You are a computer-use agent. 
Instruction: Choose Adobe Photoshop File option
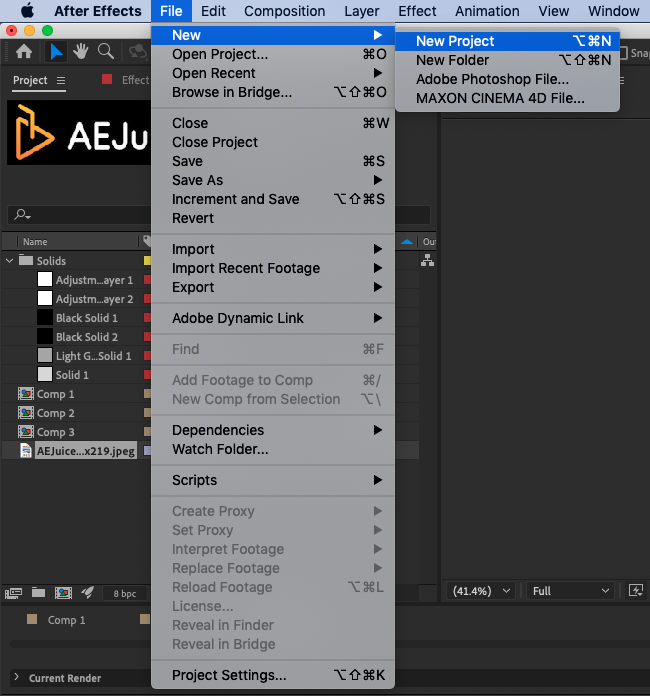[507, 79]
